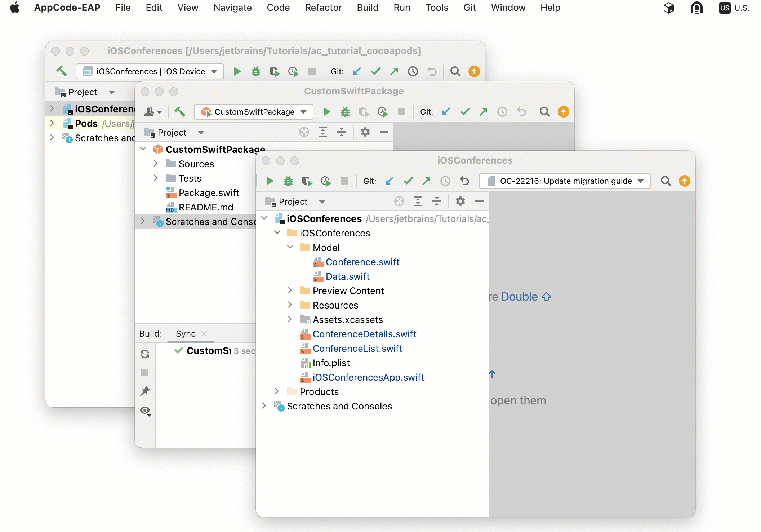The width and height of the screenshot is (761, 532).
Task: Run the iOSConferences | iOS Device configuration in the back window
Action: [237, 71]
